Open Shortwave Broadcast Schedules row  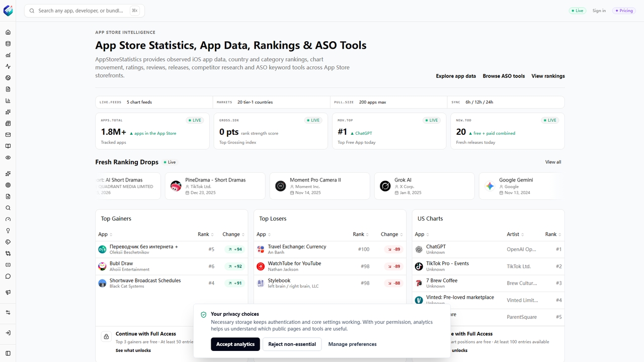pyautogui.click(x=172, y=284)
